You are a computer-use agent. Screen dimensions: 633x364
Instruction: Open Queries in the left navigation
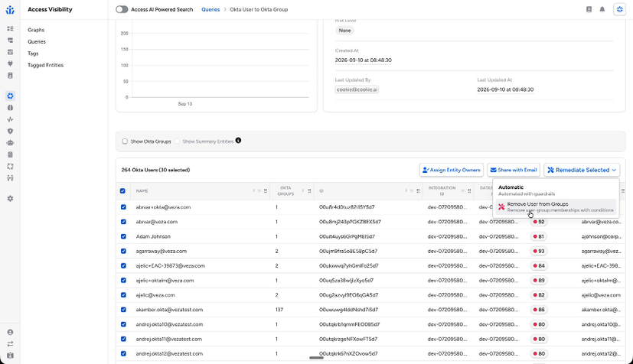coord(37,41)
